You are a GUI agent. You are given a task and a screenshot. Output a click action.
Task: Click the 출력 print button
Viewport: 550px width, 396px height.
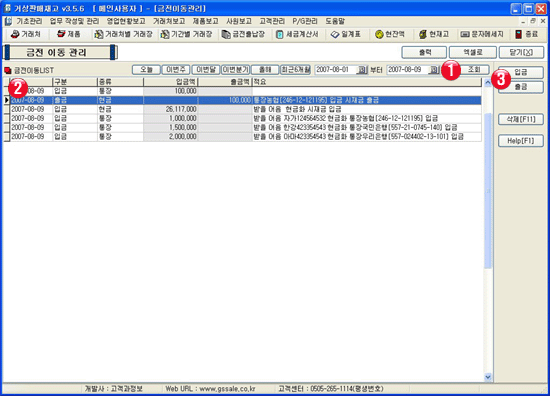(x=424, y=52)
